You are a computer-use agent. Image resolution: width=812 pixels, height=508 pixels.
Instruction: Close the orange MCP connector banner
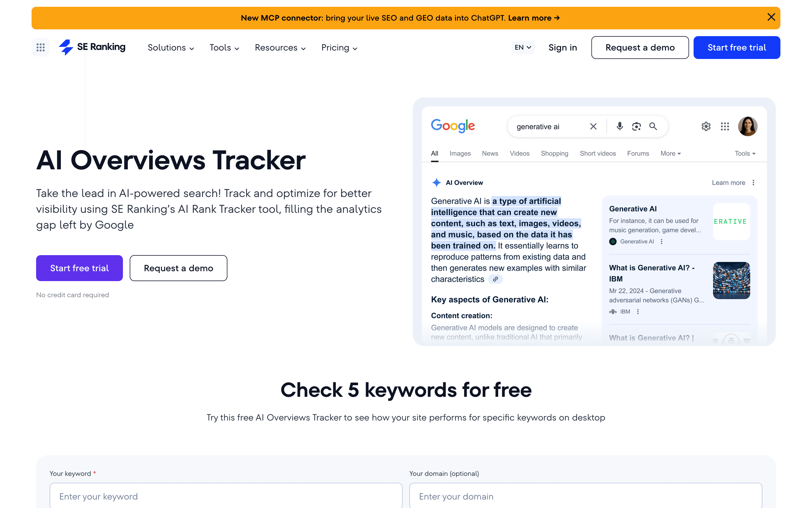pyautogui.click(x=771, y=17)
